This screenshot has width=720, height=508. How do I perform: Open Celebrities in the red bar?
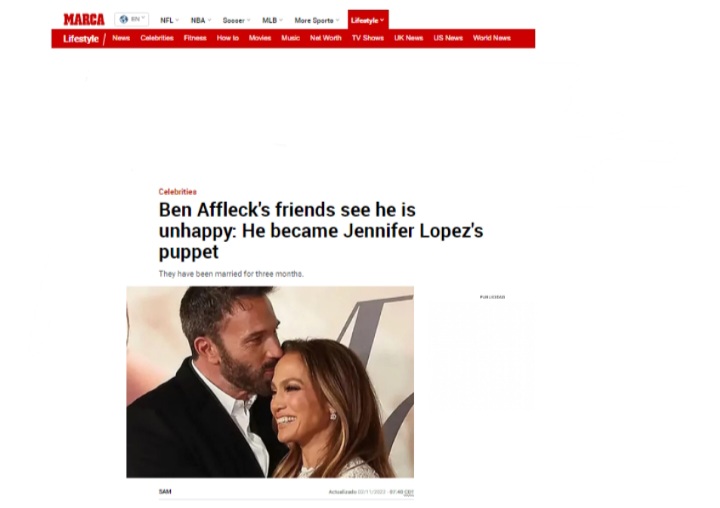tap(157, 38)
